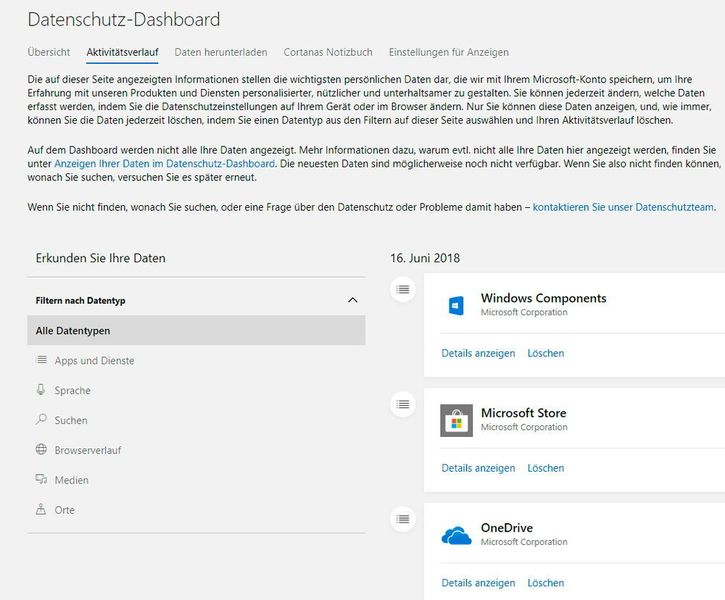Select the Aktivitätsverlauf tab
This screenshot has width=725, height=600.
[x=123, y=52]
